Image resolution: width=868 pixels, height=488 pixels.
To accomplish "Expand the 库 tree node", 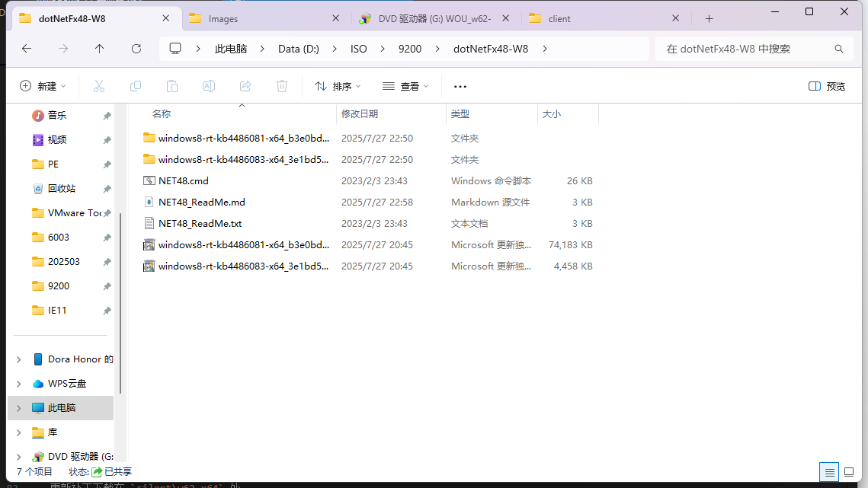I will [19, 432].
